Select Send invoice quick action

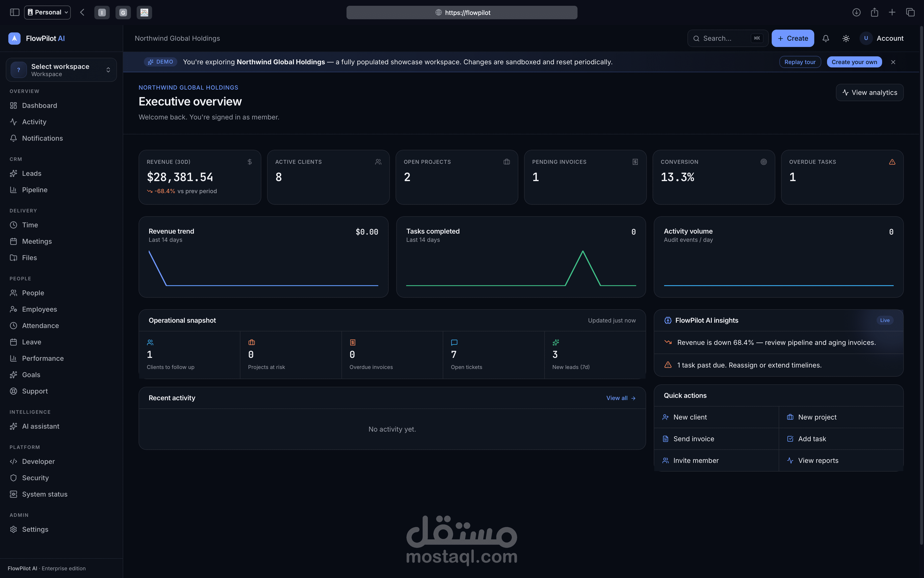716,439
